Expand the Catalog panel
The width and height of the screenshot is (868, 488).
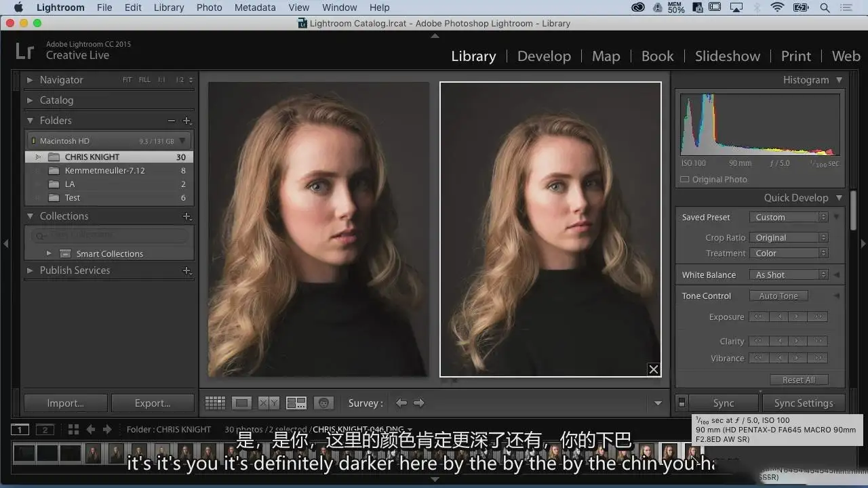coord(30,100)
